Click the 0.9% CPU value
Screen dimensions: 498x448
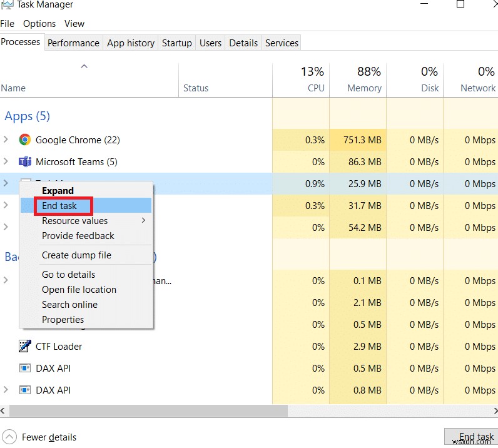coord(315,184)
